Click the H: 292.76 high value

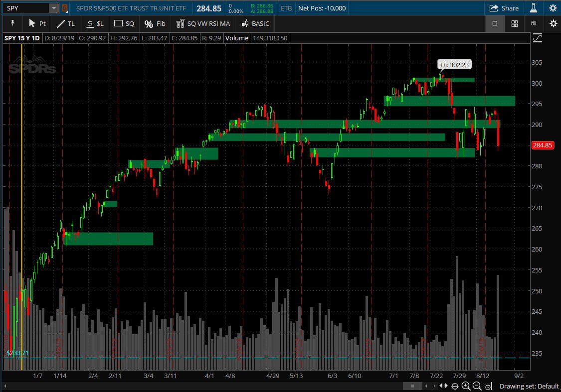[x=124, y=38]
